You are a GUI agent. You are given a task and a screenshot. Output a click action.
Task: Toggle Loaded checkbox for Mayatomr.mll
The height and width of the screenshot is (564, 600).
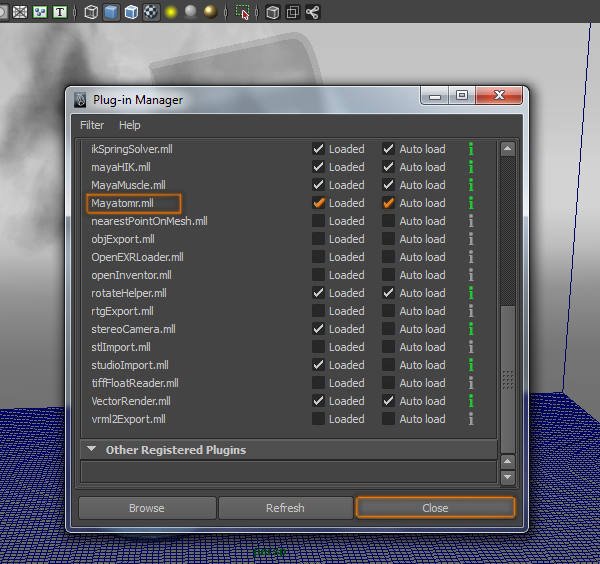318,203
